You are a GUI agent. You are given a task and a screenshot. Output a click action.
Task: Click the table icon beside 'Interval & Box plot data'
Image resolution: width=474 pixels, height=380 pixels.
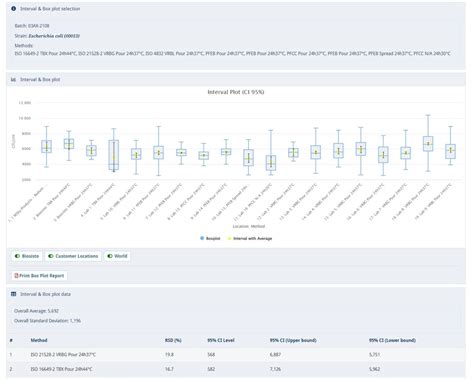pos(14,294)
